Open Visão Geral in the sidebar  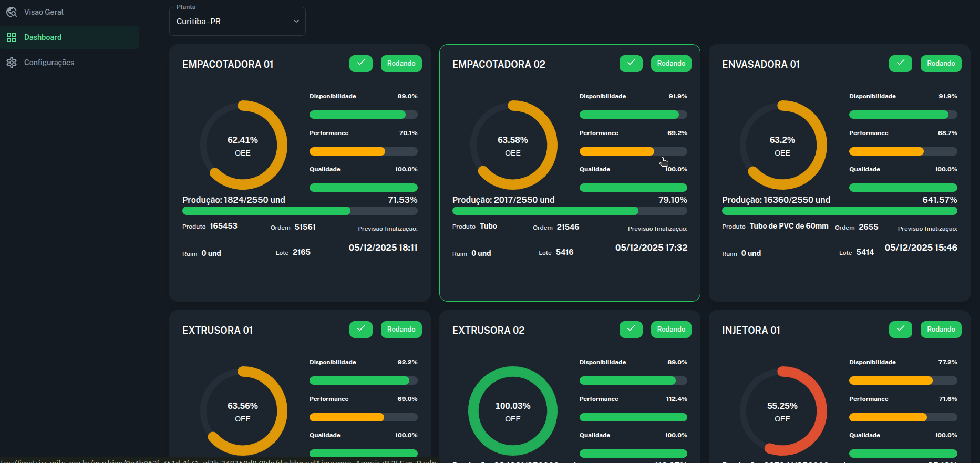tap(44, 12)
